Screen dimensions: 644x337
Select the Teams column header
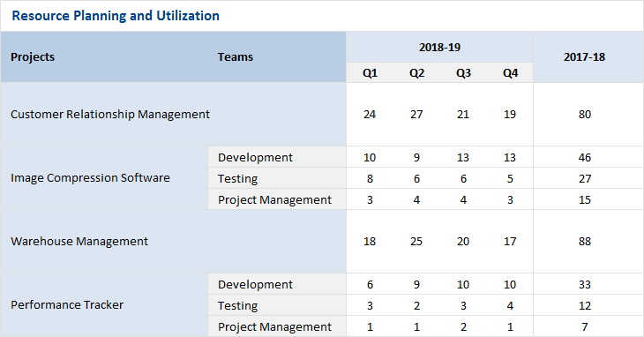point(236,56)
